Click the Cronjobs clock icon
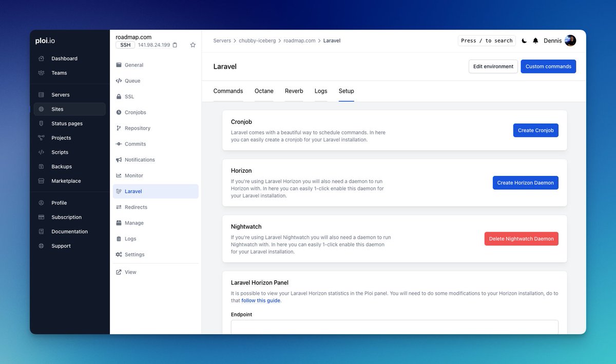616x364 pixels. point(119,112)
